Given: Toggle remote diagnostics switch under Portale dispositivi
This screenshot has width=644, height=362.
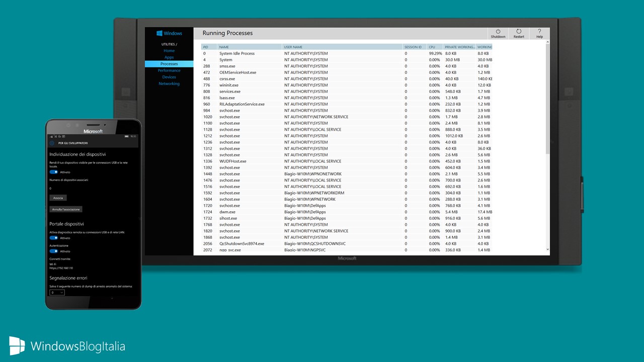Looking at the screenshot, I should (53, 238).
